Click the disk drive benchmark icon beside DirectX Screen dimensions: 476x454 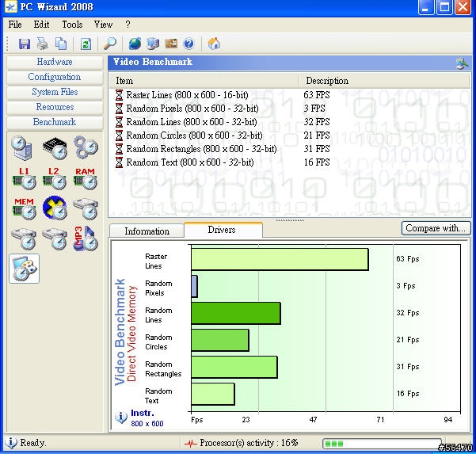(x=86, y=209)
